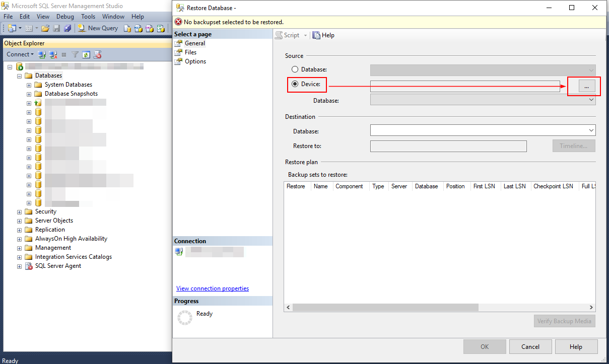Click the Restore to text field

point(448,146)
